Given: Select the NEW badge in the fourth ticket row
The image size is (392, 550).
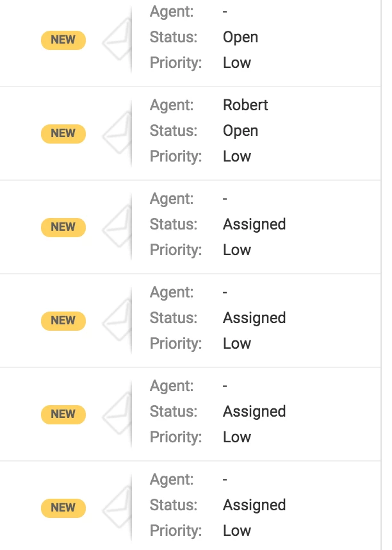Looking at the screenshot, I should pos(63,321).
